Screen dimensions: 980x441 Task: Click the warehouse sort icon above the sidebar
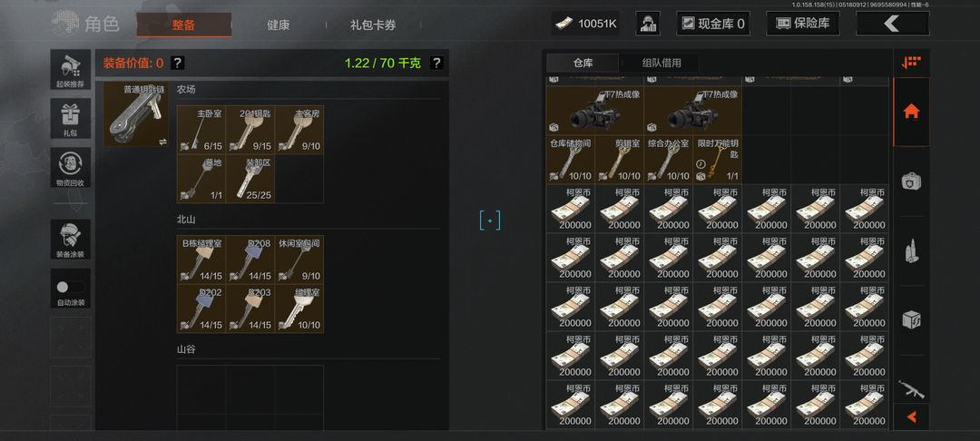[911, 62]
